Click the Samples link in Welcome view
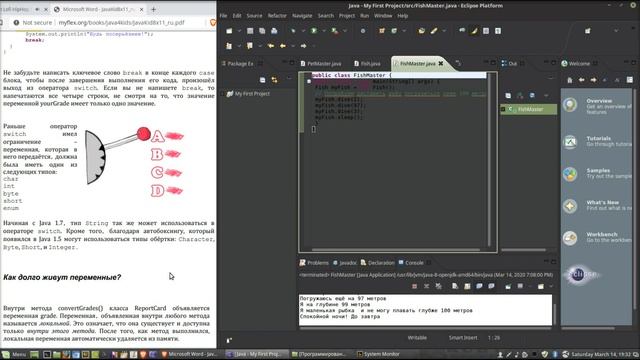This screenshot has width=640, height=360. (x=598, y=171)
